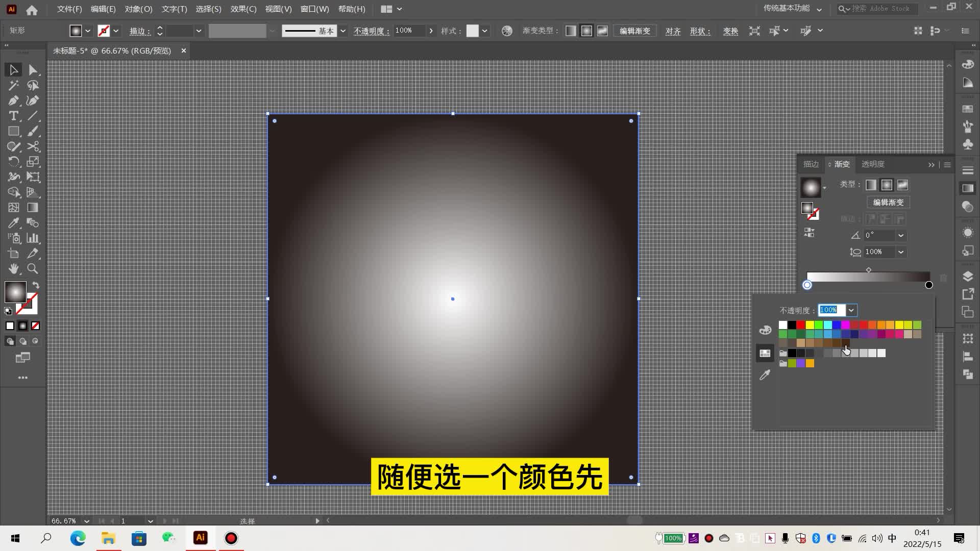Select the Type tool

point(13,116)
